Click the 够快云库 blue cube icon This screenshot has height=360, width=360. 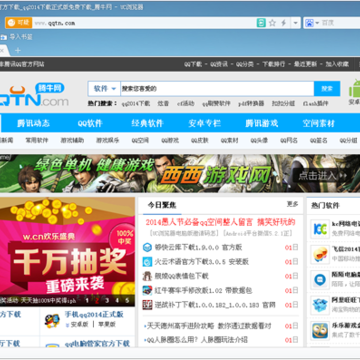tap(147, 247)
